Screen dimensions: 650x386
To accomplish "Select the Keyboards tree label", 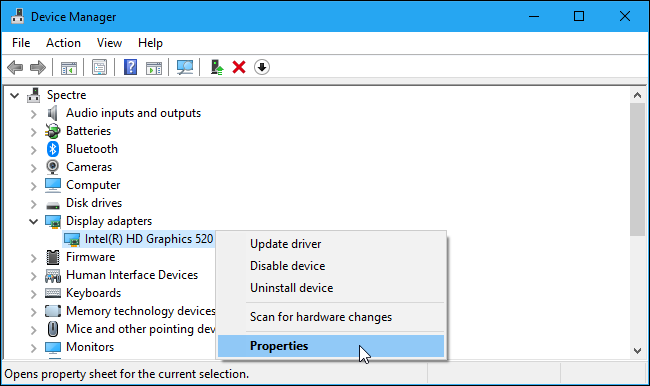I will click(94, 293).
